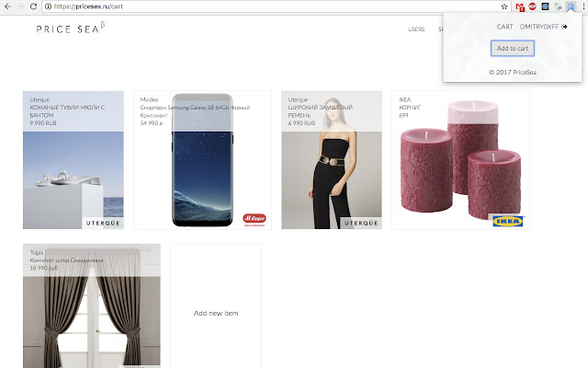Open the USERS navigation item
This screenshot has width=588, height=368.
[416, 29]
